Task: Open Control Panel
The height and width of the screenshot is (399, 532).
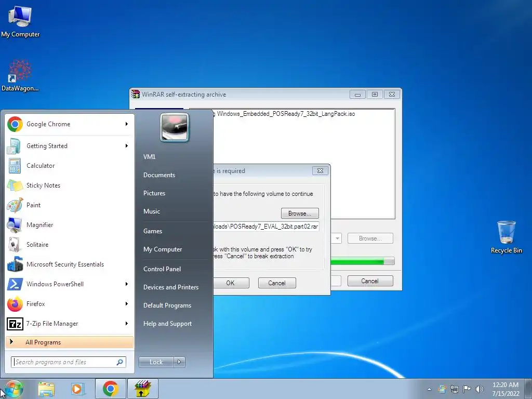Action: tap(162, 269)
